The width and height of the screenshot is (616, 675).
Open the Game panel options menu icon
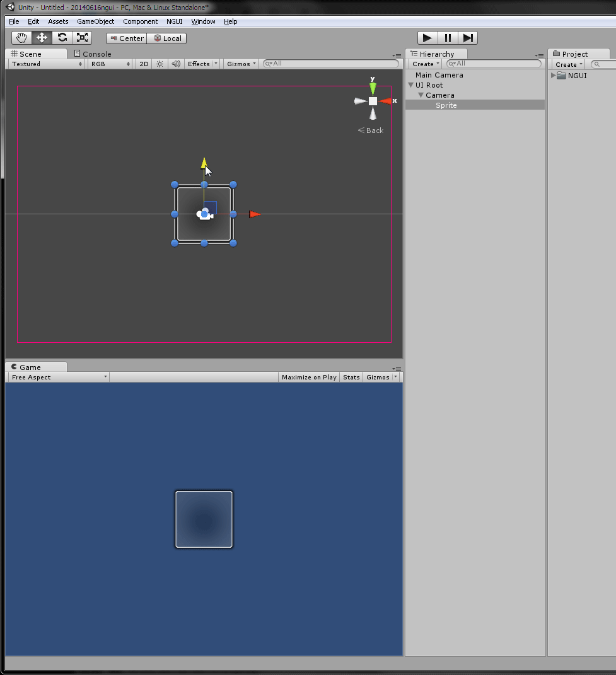[x=397, y=369]
